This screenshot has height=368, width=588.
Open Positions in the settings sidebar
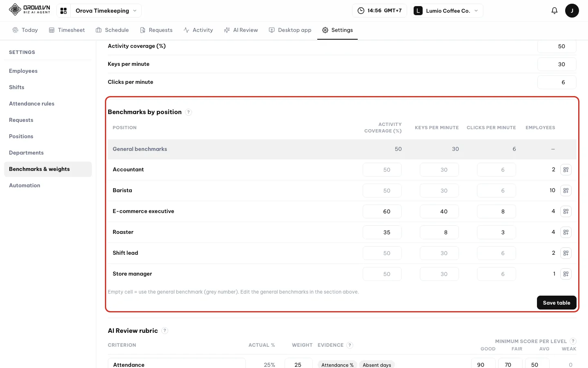coord(48,137)
